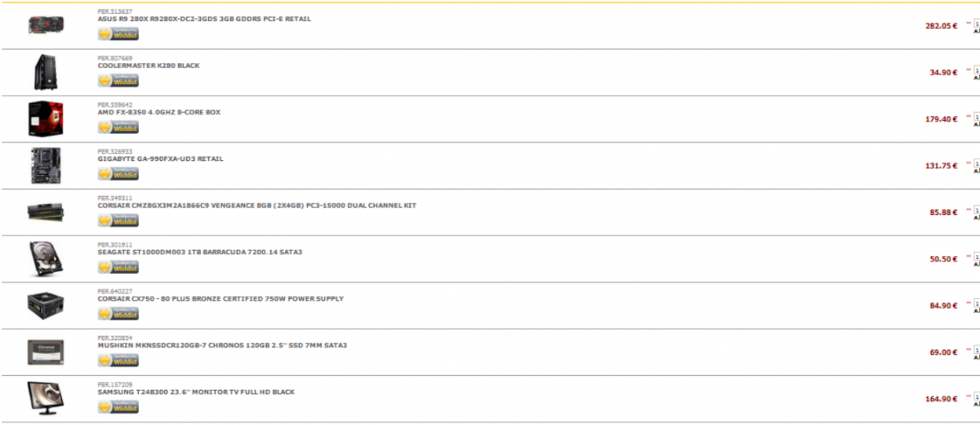
Task: View the Samsung monitor product image
Action: pos(46,398)
